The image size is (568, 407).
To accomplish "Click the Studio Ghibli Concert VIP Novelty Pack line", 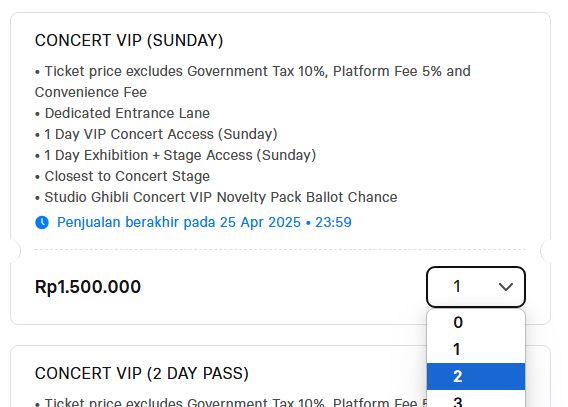I will pos(216,197).
